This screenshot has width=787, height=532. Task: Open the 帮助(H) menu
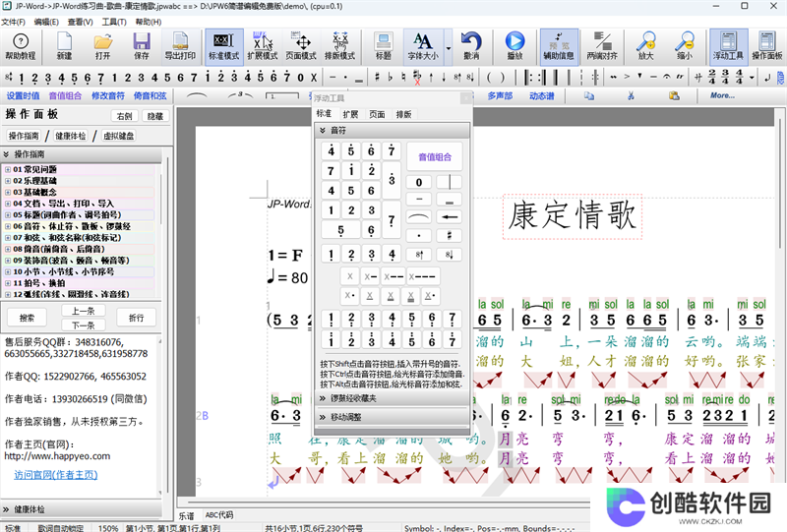coord(149,22)
